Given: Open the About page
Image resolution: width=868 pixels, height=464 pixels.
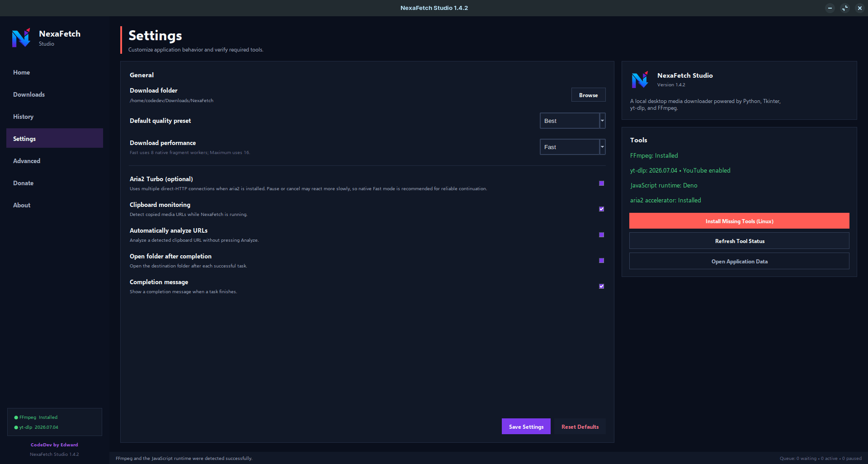Looking at the screenshot, I should coord(55,205).
